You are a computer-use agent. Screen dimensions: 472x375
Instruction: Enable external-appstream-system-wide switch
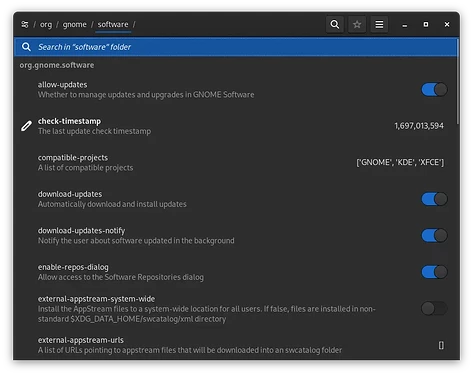coord(434,308)
